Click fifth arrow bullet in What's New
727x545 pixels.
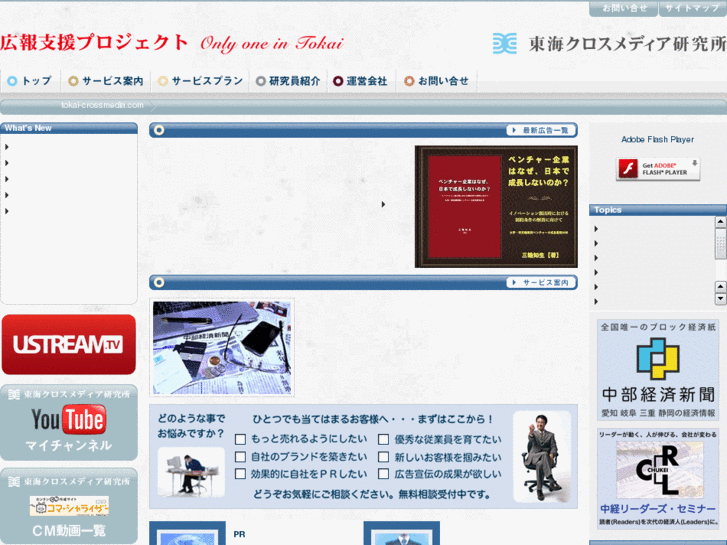pyautogui.click(x=7, y=211)
